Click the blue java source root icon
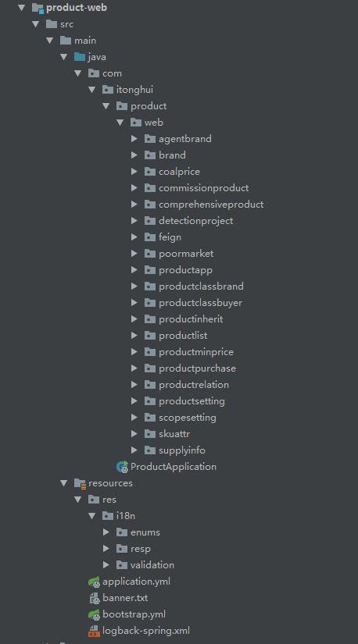The height and width of the screenshot is (644, 358). pyautogui.click(x=80, y=57)
